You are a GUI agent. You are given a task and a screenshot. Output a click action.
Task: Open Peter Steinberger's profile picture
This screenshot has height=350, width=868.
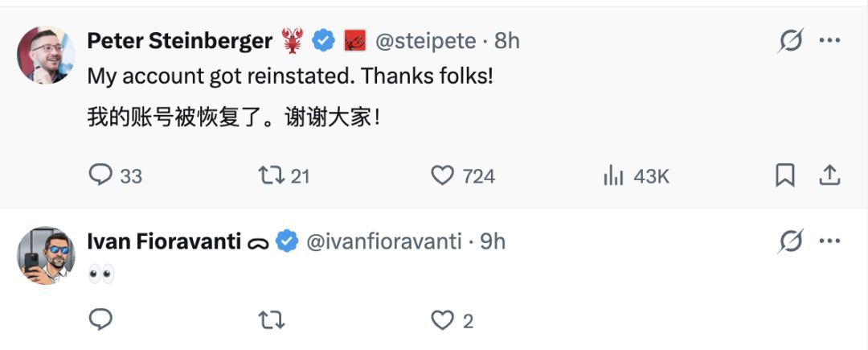[46, 55]
